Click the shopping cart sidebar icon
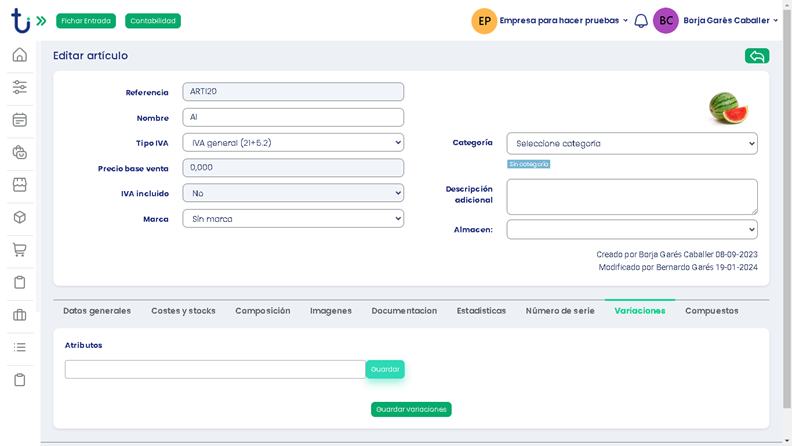792x446 pixels. click(x=19, y=250)
